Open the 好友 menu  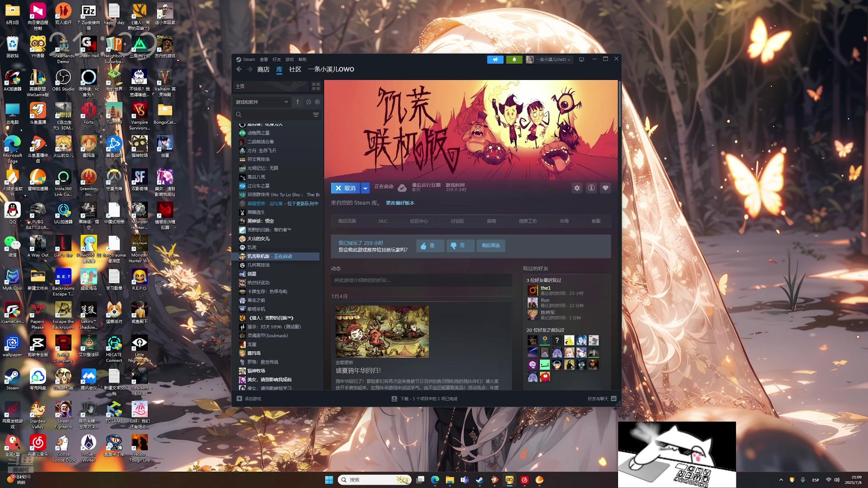tap(277, 60)
